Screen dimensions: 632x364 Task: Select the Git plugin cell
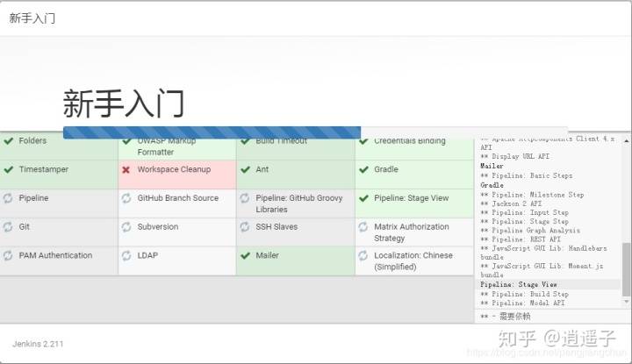click(x=59, y=232)
